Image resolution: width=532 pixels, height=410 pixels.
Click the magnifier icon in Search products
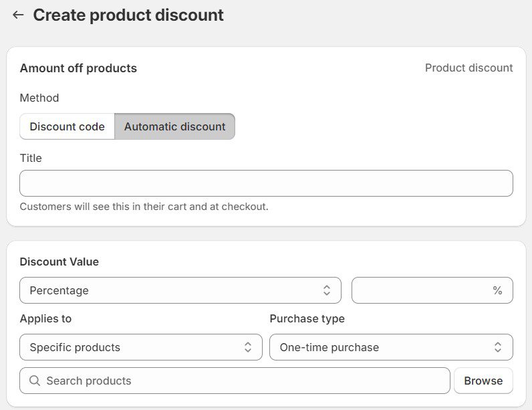point(35,381)
